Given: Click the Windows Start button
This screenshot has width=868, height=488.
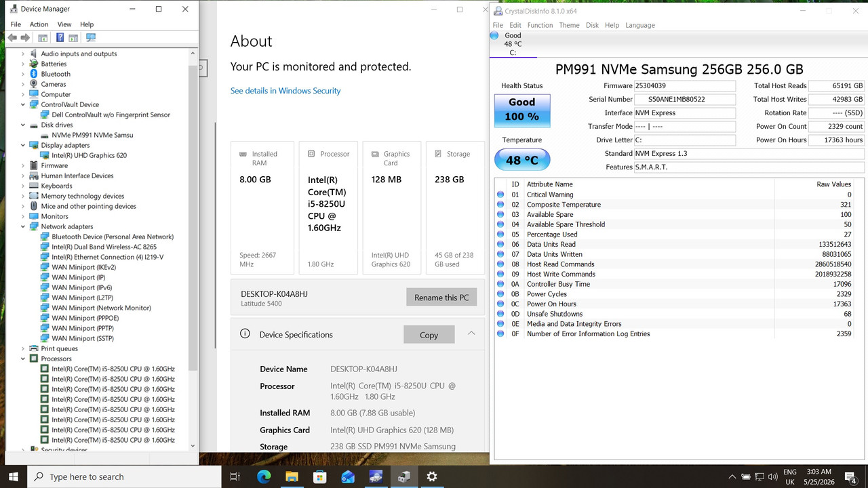Looking at the screenshot, I should (14, 476).
